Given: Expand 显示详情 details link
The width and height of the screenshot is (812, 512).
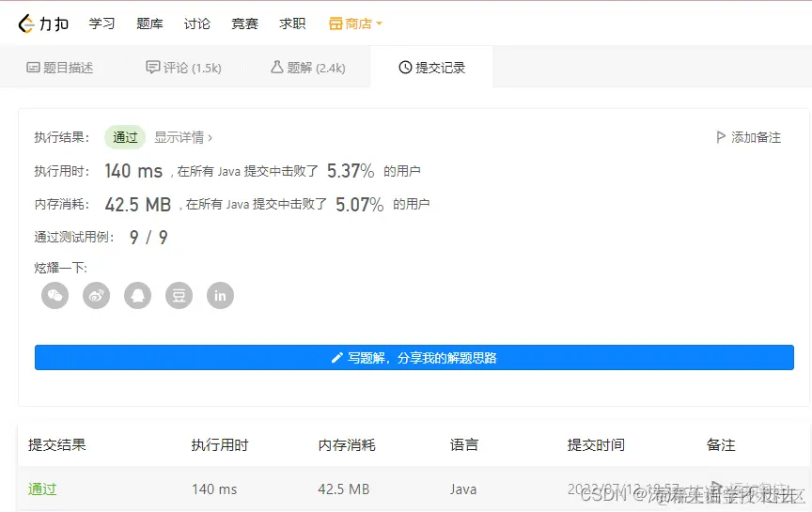Looking at the screenshot, I should (x=183, y=137).
